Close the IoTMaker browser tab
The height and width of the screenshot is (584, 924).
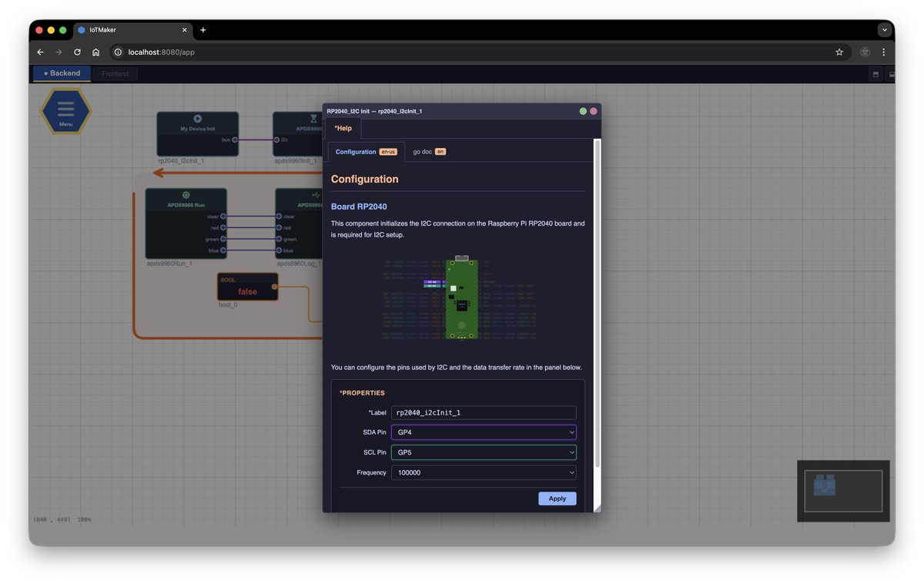click(185, 30)
